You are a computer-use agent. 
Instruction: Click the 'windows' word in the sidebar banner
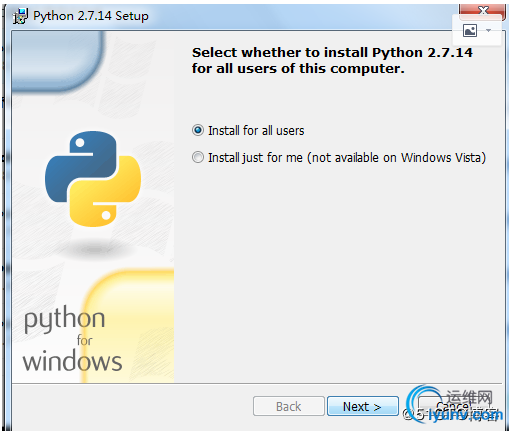point(72,361)
